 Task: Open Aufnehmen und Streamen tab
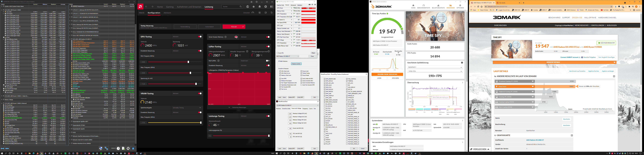(189, 7)
